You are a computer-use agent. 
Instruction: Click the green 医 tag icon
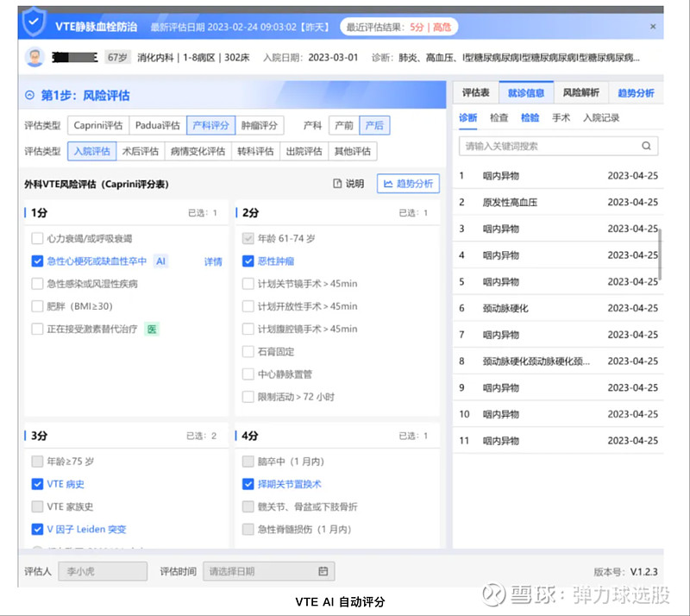152,329
